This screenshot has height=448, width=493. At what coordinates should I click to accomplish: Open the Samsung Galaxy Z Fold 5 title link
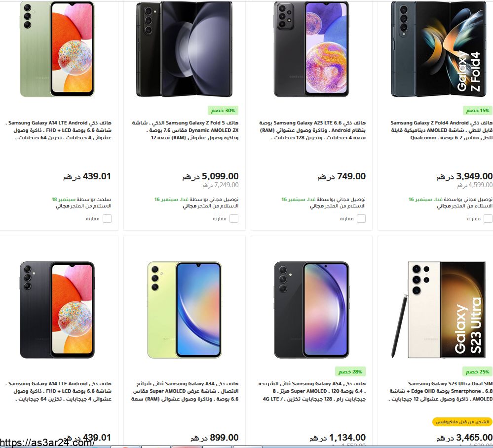(185, 130)
